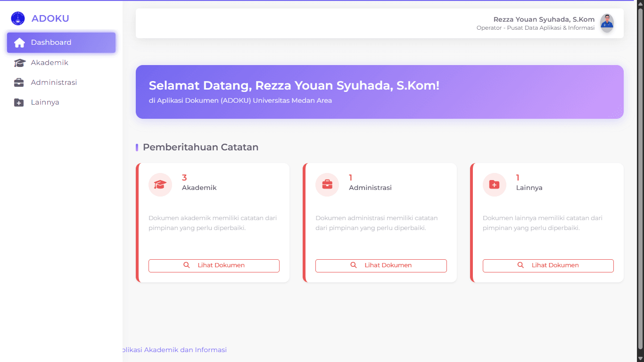Click the Lainnya folder-plus sidebar icon
The image size is (644, 362).
(x=19, y=102)
